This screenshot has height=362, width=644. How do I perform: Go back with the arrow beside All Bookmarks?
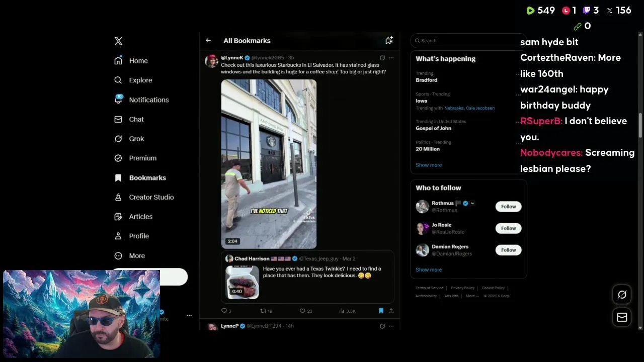tap(208, 40)
